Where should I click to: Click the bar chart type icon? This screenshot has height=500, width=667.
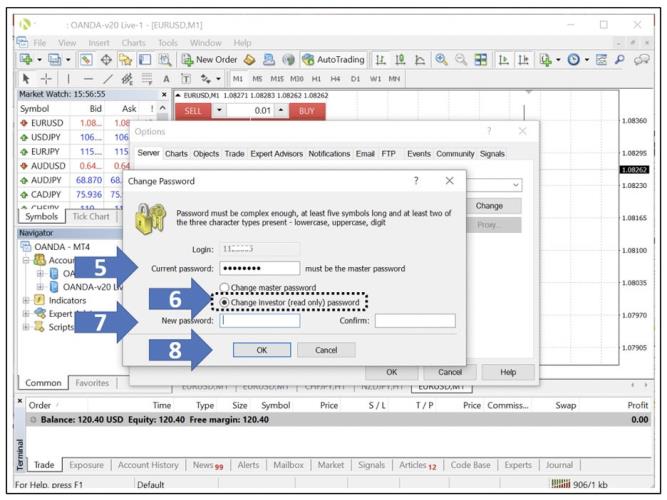click(x=380, y=60)
